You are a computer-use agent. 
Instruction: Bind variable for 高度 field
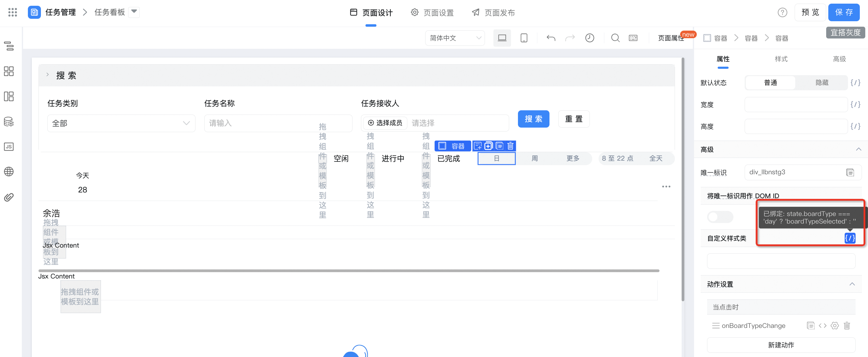click(x=855, y=126)
